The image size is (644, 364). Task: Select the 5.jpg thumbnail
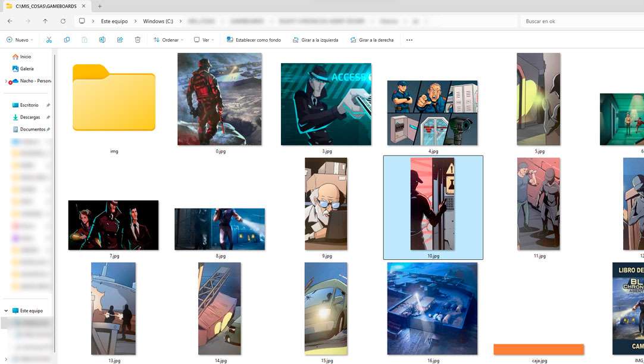pyautogui.click(x=539, y=99)
